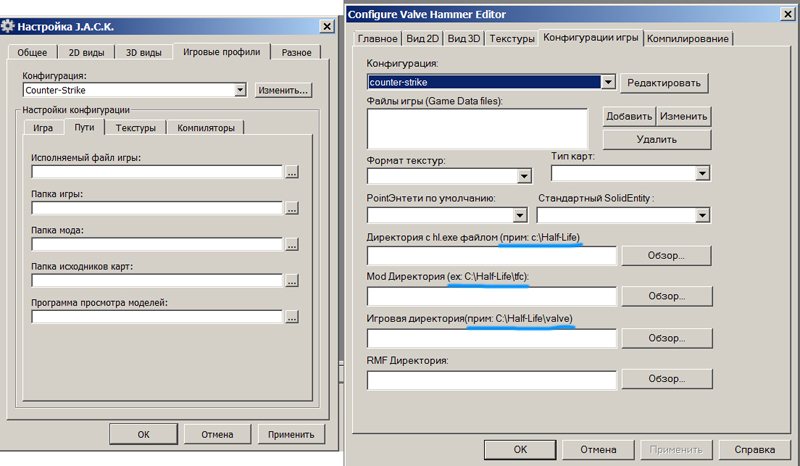Select the Компилирование tab in Hammer
This screenshot has height=466, width=800.
(x=688, y=38)
